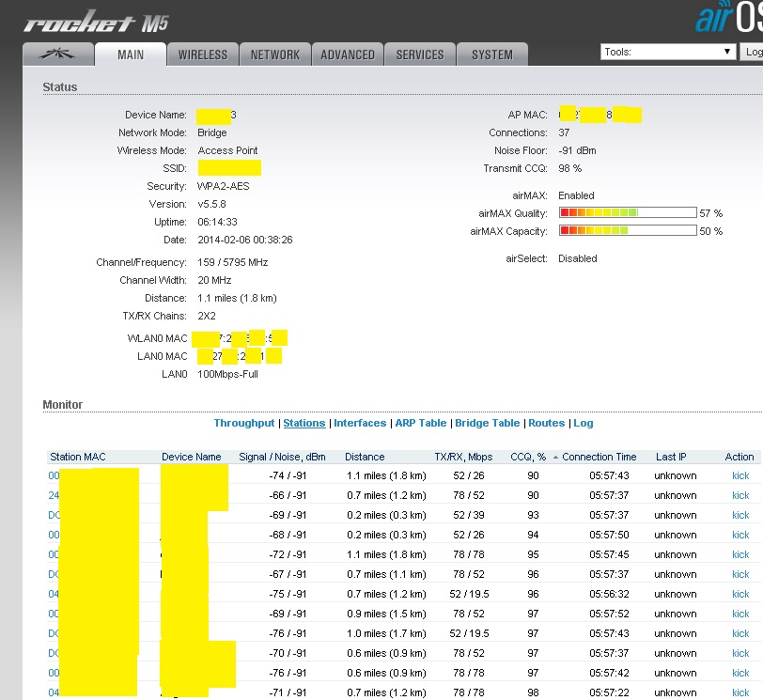Image resolution: width=763 pixels, height=700 pixels.
Task: Select security value WPA2-AES
Action: (224, 186)
